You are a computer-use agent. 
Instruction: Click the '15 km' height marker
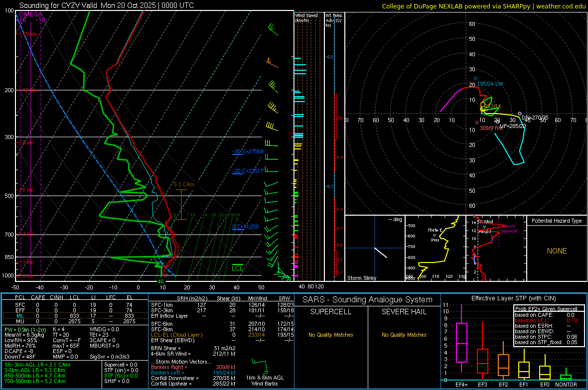click(x=29, y=34)
